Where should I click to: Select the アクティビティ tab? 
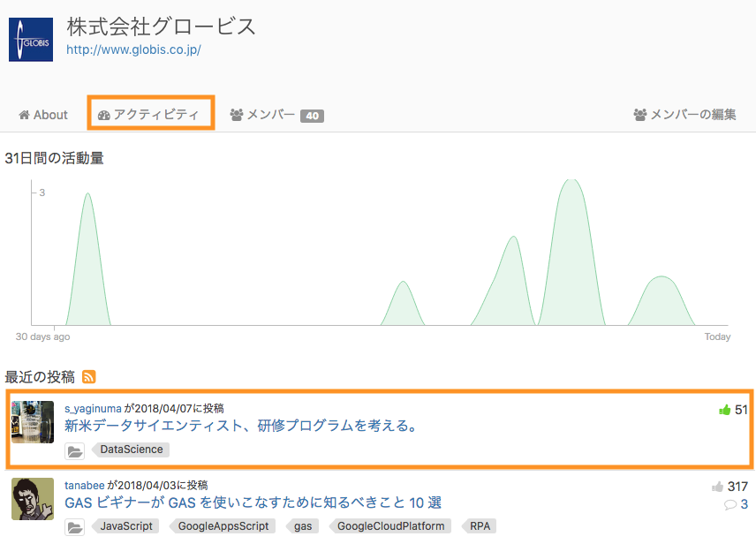(x=150, y=115)
